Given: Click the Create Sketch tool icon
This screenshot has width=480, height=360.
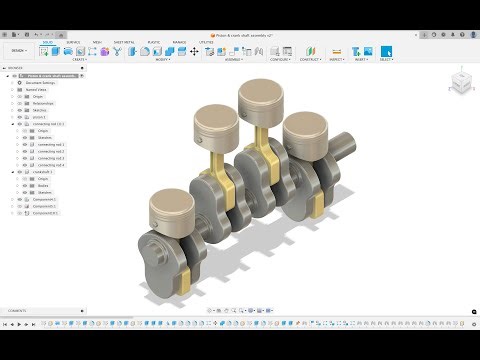Looking at the screenshot, I should [x=44, y=51].
